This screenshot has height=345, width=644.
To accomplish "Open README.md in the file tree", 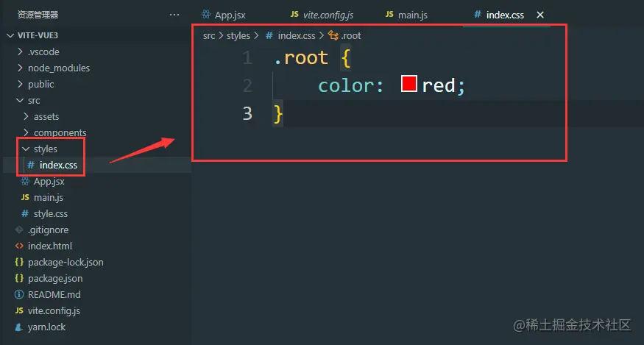I will [x=54, y=294].
